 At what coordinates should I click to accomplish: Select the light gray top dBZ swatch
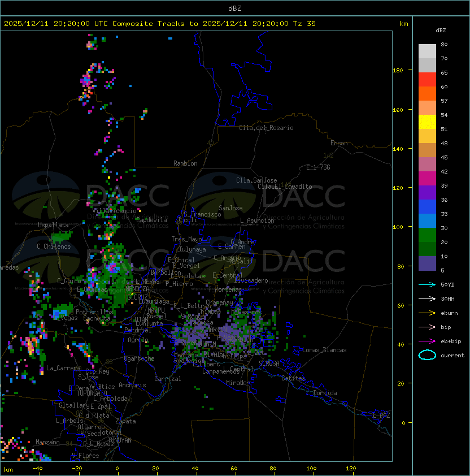427,51
